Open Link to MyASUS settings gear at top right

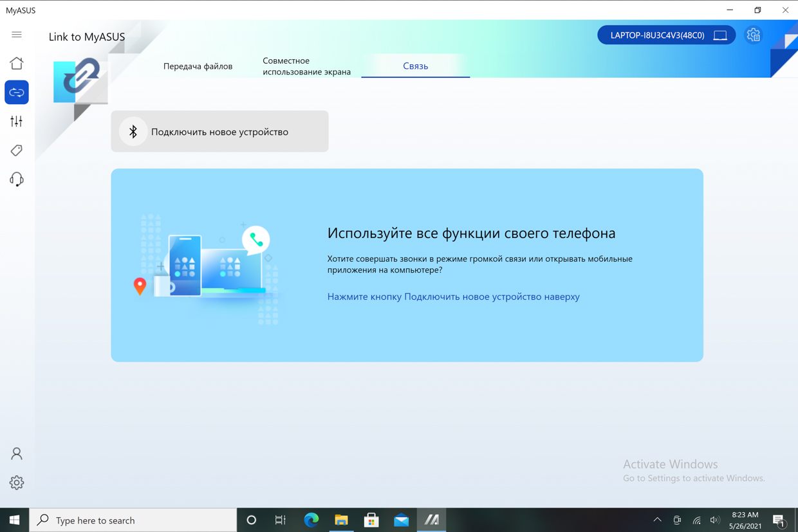pyautogui.click(x=754, y=35)
